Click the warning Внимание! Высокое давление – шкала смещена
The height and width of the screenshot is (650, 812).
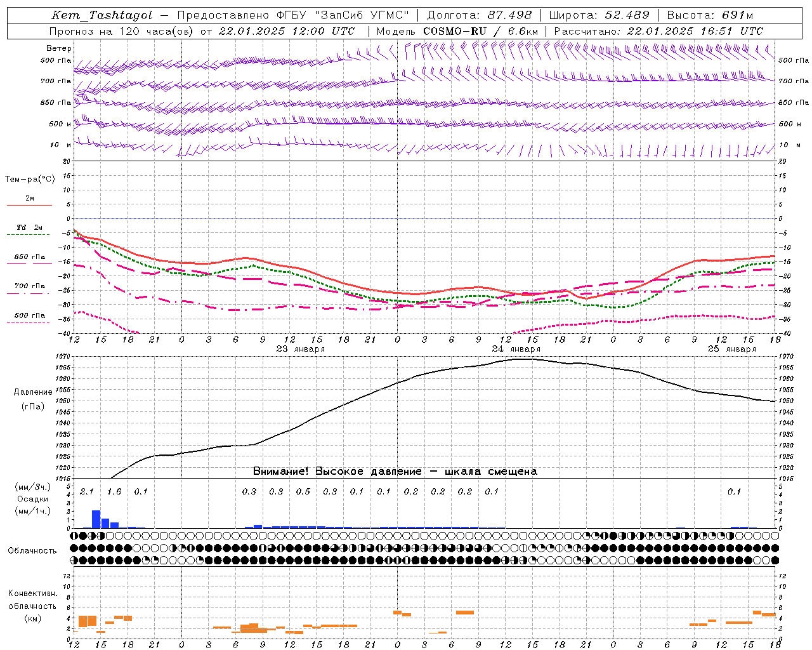pyautogui.click(x=395, y=472)
